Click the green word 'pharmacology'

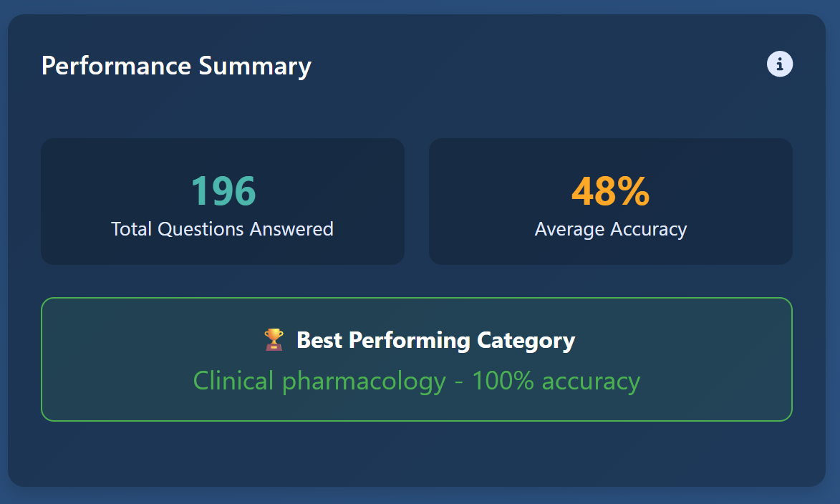coord(364,381)
